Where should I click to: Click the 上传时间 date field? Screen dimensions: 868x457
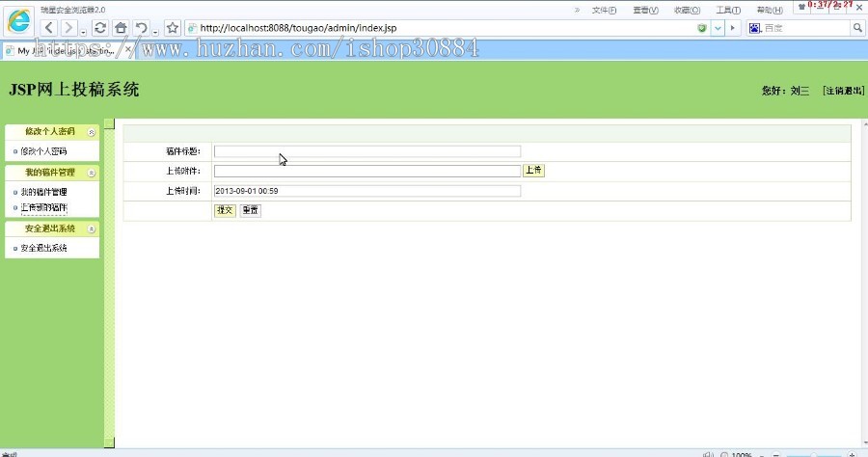pos(367,191)
